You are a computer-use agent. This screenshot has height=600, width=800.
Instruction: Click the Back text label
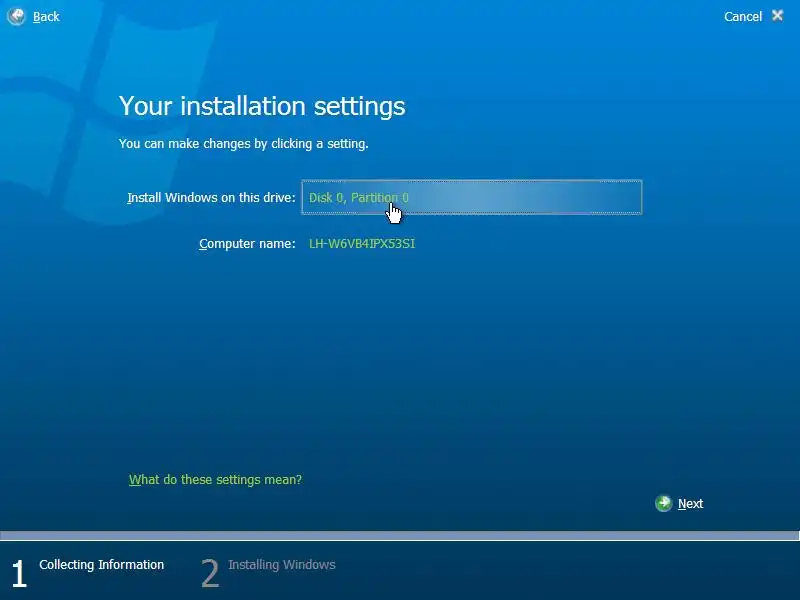(x=46, y=17)
